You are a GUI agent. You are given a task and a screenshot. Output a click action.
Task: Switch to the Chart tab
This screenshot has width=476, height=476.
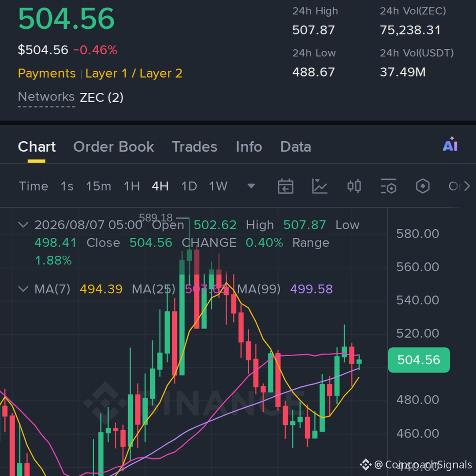coord(37,147)
